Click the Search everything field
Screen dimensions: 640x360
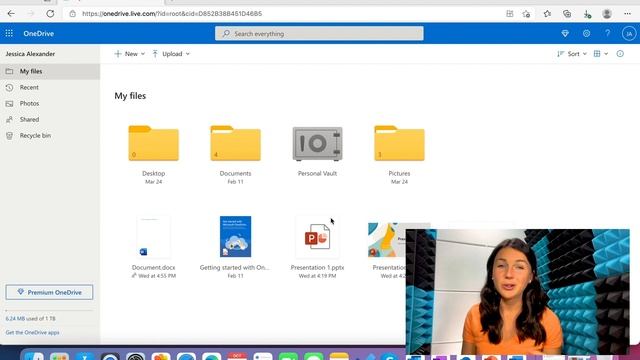point(319,33)
